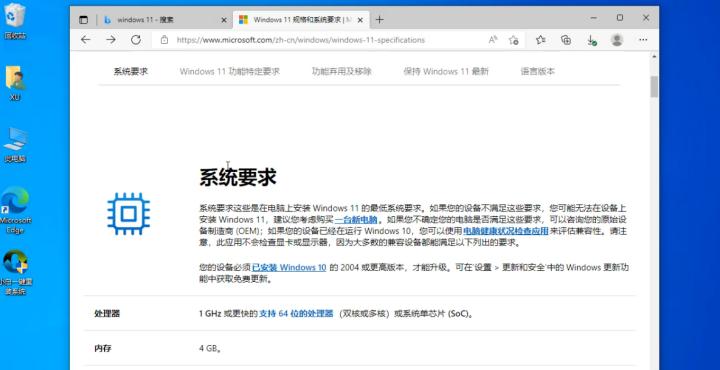Select the one-click reinstall system desktop shortcut
Image resolution: width=720 pixels, height=370 pixels.
pos(16,272)
